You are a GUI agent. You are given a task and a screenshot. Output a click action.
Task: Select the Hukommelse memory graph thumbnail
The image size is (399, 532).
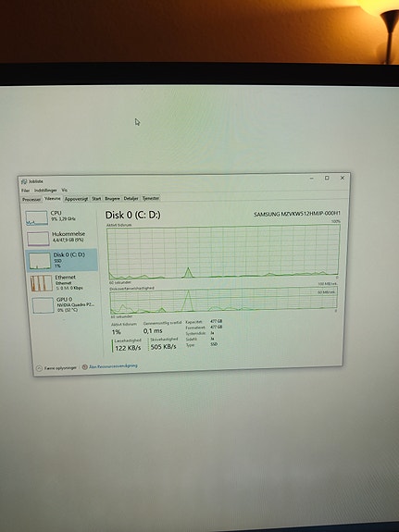[x=38, y=239]
